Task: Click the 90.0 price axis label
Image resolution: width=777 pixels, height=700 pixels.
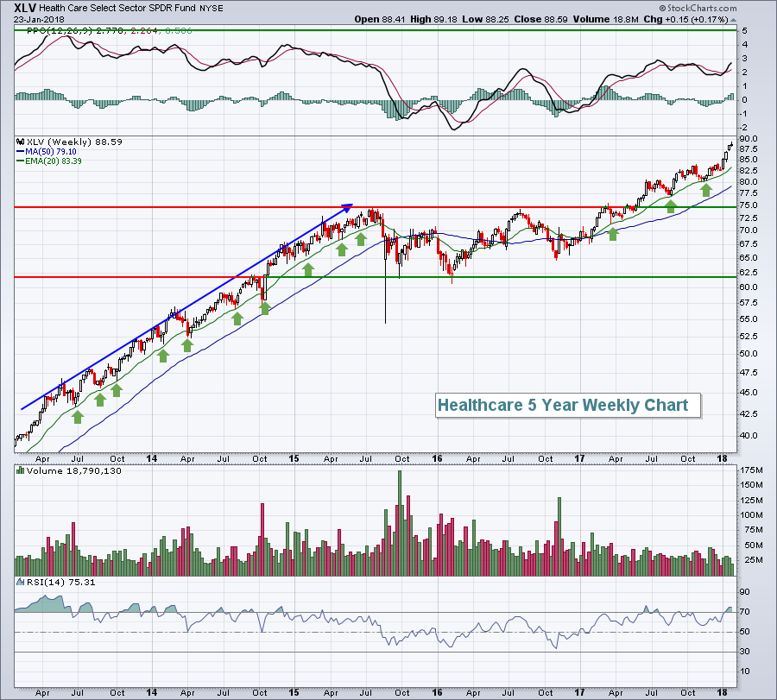Action: point(749,139)
